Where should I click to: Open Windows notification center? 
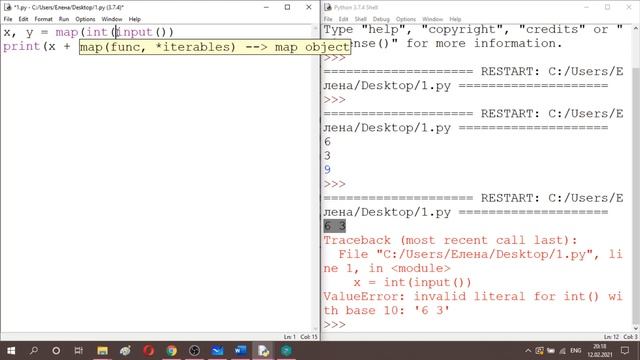click(624, 351)
